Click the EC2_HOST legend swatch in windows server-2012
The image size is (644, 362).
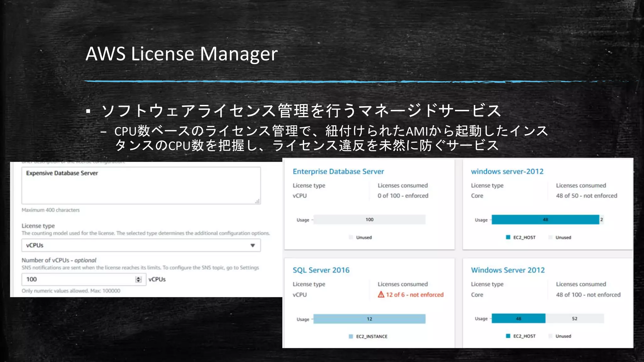pyautogui.click(x=508, y=237)
